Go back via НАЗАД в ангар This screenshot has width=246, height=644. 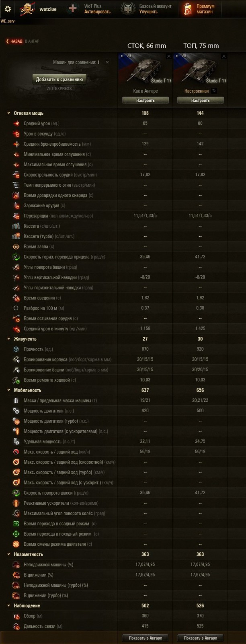coord(14,41)
